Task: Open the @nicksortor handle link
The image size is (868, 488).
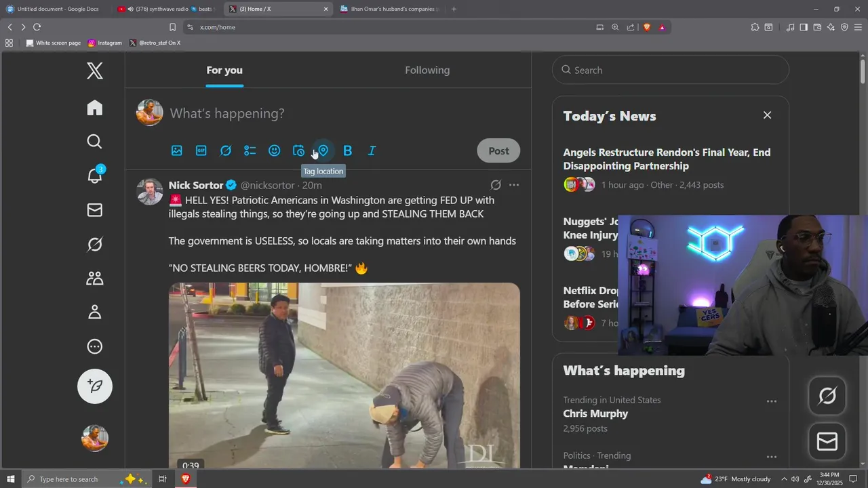Action: (x=267, y=185)
